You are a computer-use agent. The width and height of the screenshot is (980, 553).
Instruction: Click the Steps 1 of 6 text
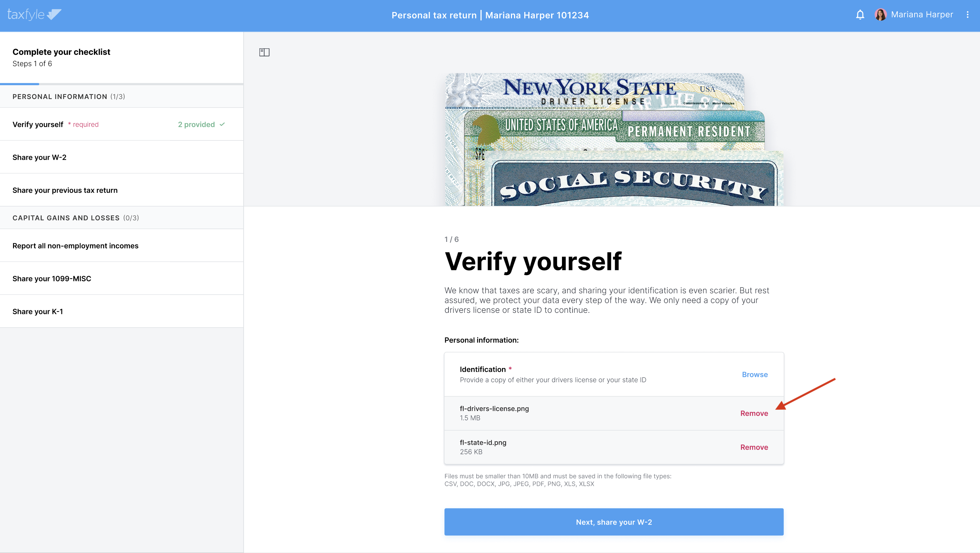(x=32, y=63)
